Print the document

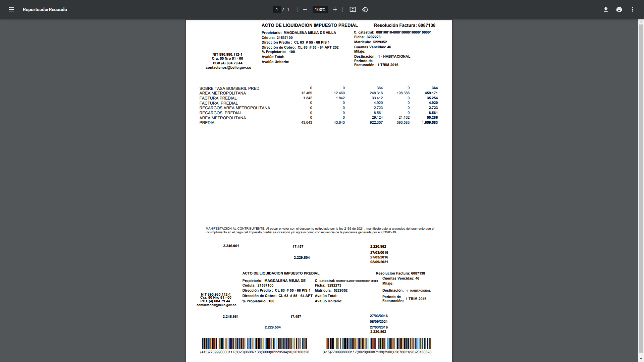point(619,9)
